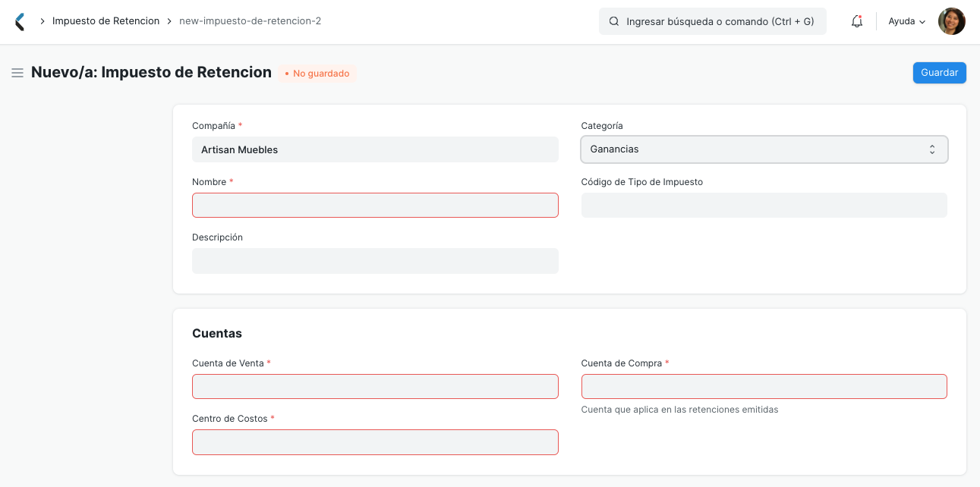Save the form with Guardar

pyautogui.click(x=939, y=73)
